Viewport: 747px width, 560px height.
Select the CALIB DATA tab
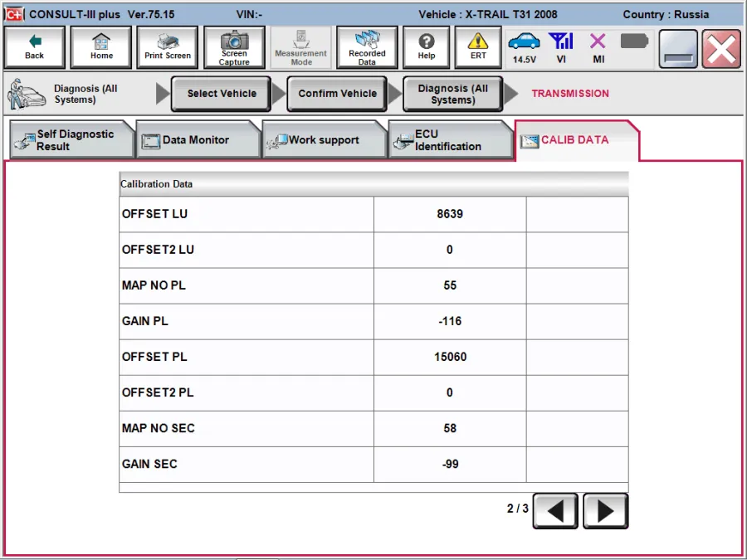(x=577, y=140)
